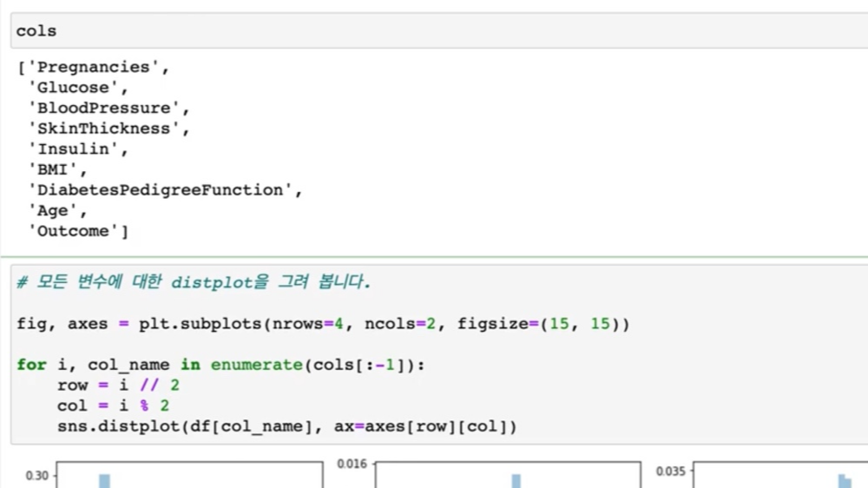Click 'Outcome' in the output list
This screenshot has height=488, width=868.
tap(73, 231)
